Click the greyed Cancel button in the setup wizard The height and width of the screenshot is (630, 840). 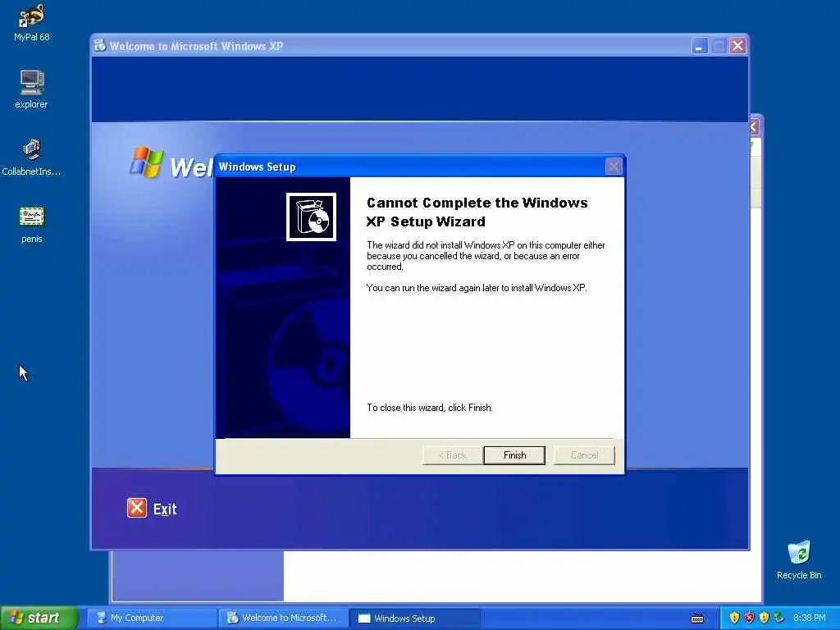tap(584, 455)
